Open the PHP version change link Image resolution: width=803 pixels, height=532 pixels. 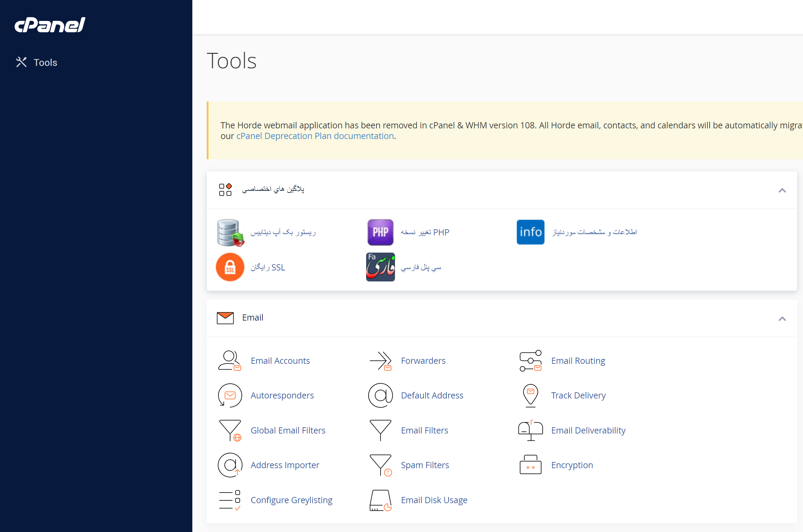click(x=425, y=232)
